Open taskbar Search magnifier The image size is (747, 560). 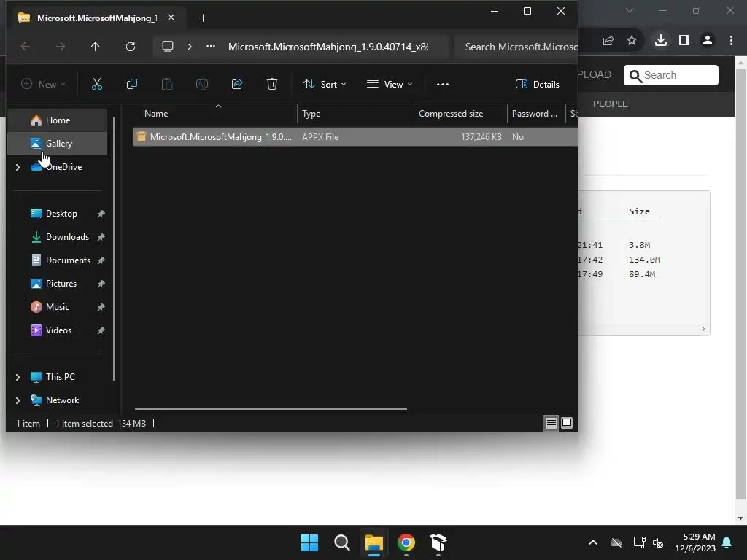[x=342, y=542]
